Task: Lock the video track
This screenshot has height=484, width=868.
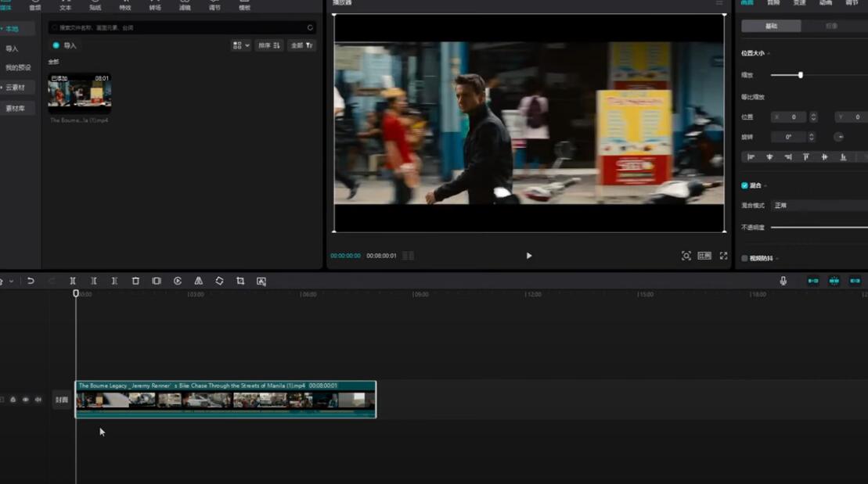Action: 13,400
